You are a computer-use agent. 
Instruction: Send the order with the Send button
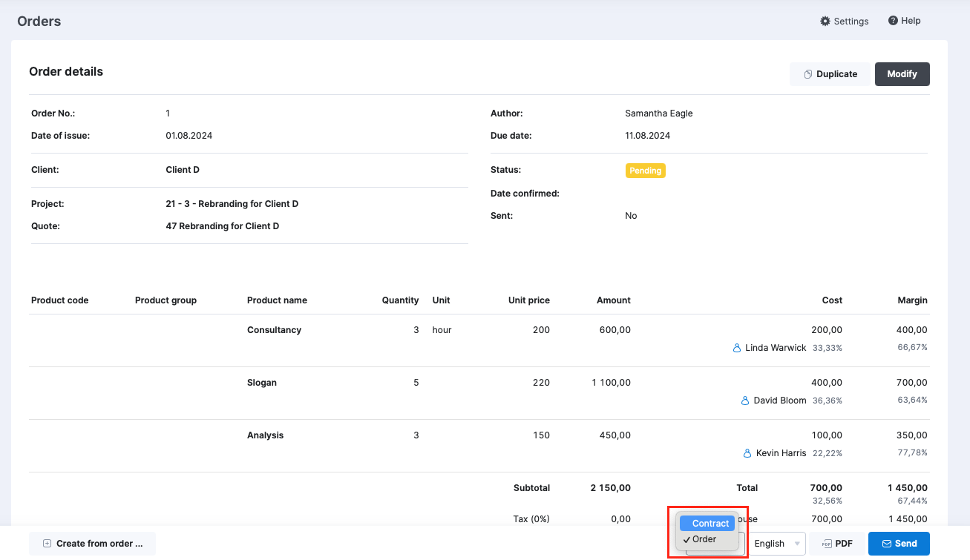899,544
